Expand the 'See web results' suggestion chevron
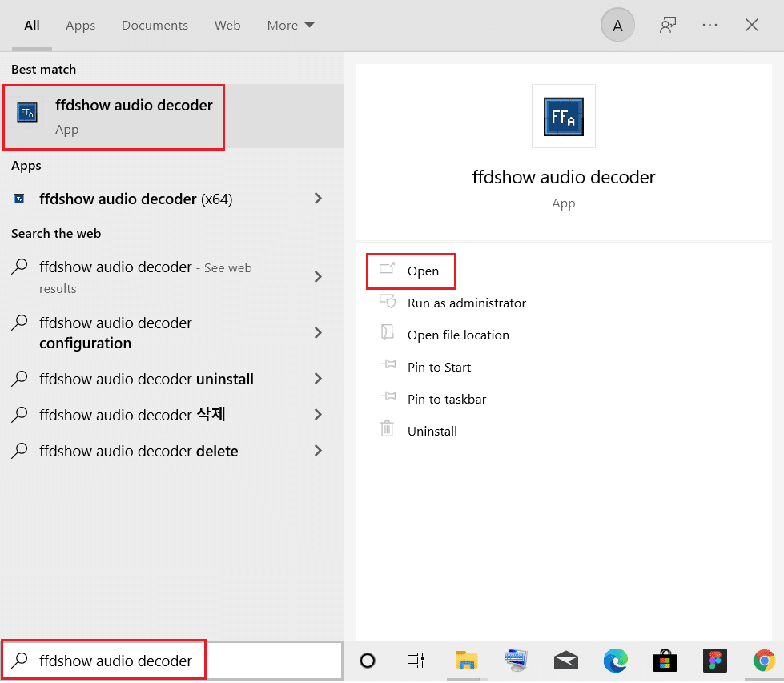This screenshot has height=683, width=784. pos(318,277)
